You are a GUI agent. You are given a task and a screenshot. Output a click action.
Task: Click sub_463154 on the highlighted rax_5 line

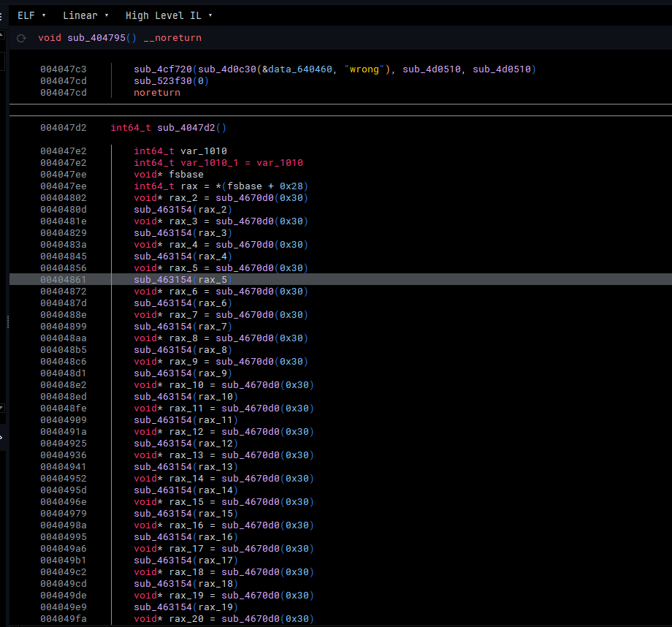point(162,280)
